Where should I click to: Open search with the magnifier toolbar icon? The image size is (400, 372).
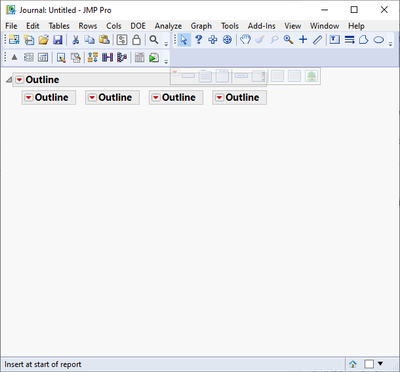tap(154, 40)
